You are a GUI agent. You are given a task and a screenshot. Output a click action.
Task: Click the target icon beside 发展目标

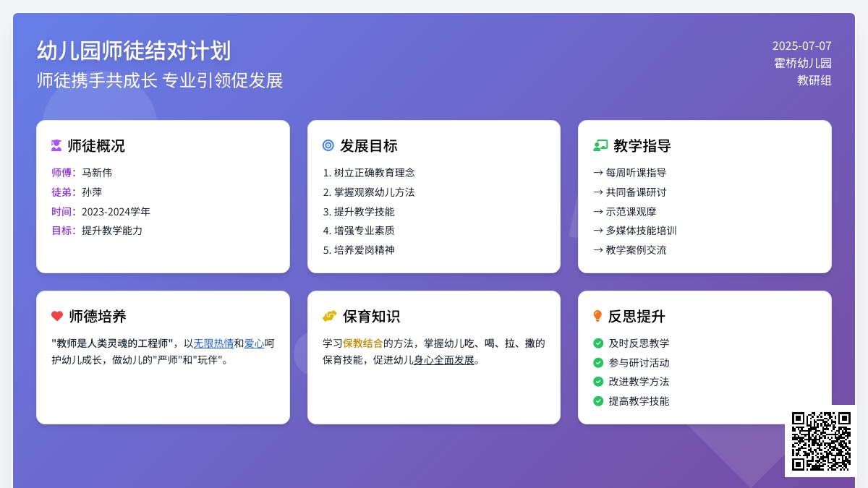pos(328,145)
